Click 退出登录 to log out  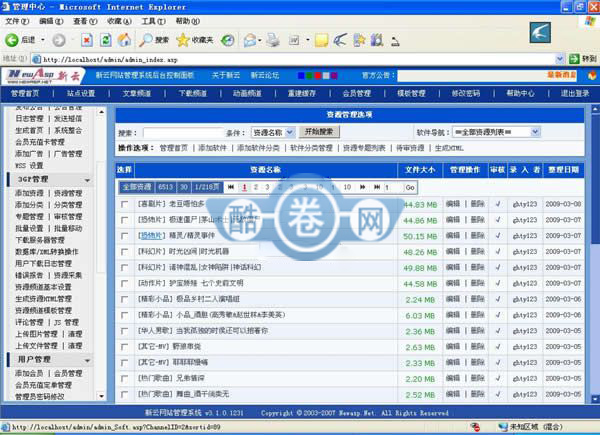(575, 93)
